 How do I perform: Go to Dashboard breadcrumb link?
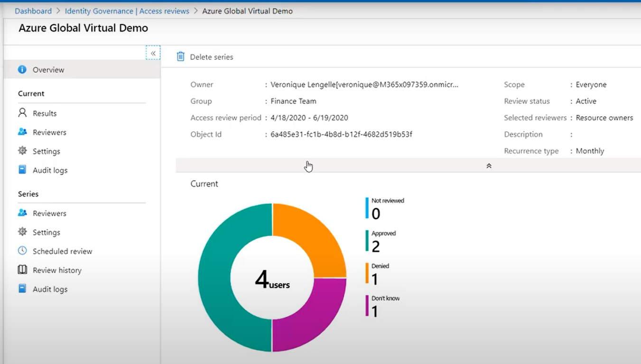(x=33, y=11)
